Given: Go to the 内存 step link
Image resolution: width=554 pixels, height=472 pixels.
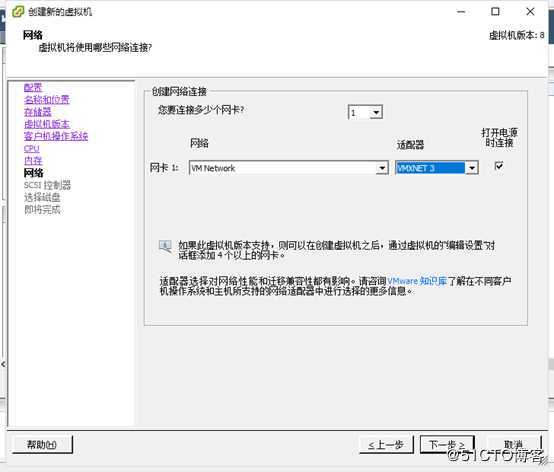Looking at the screenshot, I should coord(33,160).
